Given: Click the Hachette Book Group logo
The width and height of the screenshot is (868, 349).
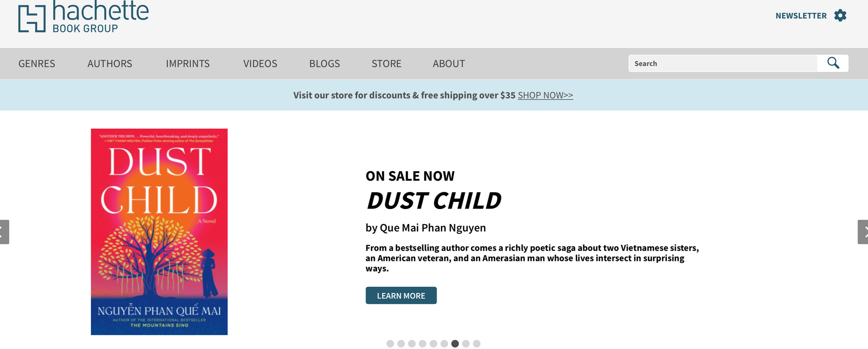Looking at the screenshot, I should click(84, 17).
